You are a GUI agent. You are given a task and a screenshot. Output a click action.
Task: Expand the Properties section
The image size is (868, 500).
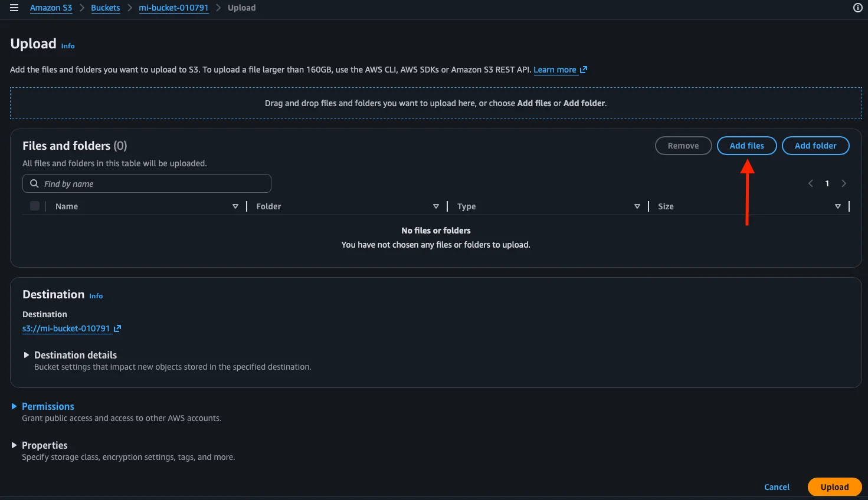point(14,445)
